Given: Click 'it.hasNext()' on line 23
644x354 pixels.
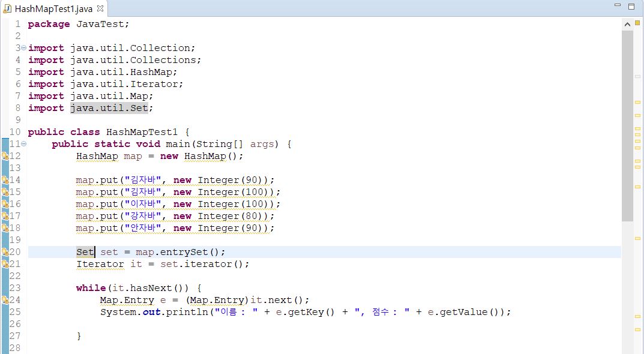Looking at the screenshot, I should 151,288.
